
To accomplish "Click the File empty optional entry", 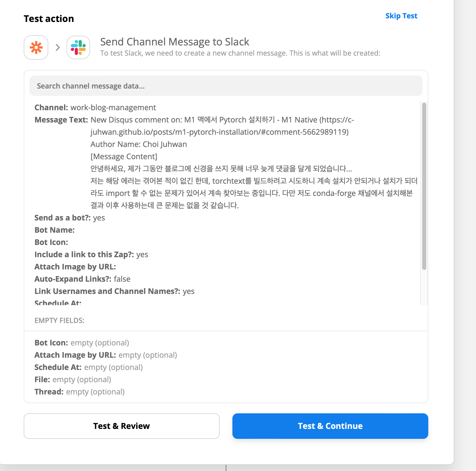I will click(x=73, y=379).
